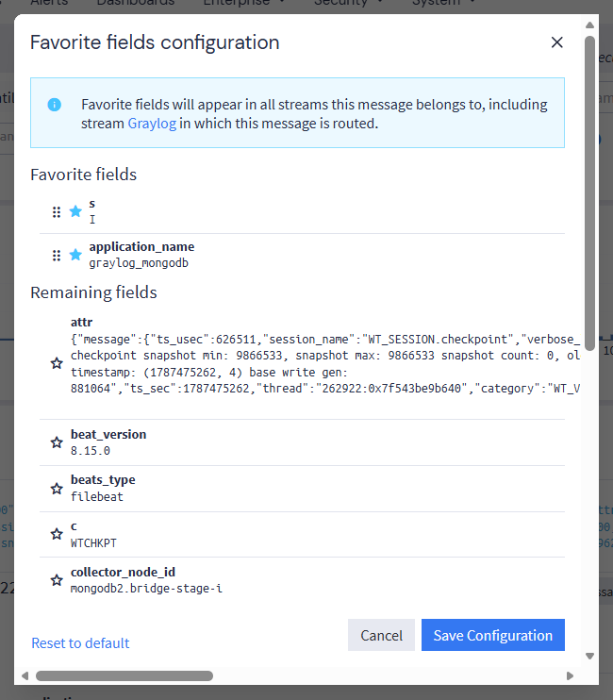Close the Favorite fields configuration dialog
Viewport: 613px width, 700px height.
point(556,42)
